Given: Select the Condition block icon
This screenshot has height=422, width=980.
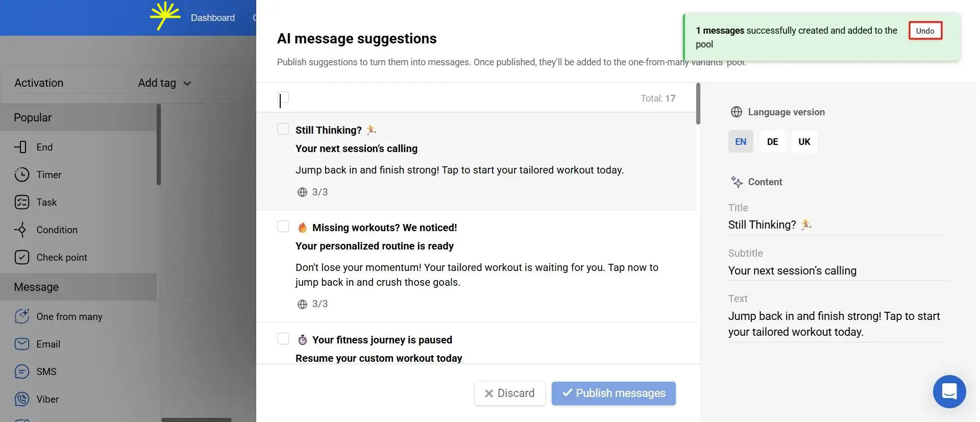Looking at the screenshot, I should point(22,230).
